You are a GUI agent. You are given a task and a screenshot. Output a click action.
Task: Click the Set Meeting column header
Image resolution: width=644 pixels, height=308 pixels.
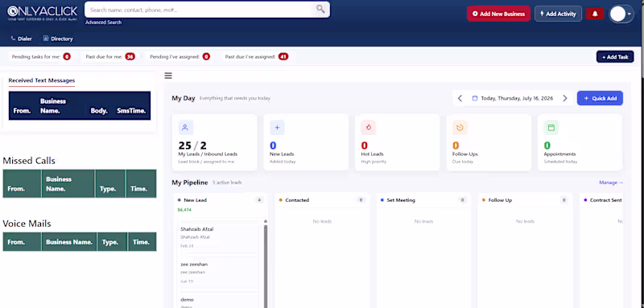(x=423, y=200)
